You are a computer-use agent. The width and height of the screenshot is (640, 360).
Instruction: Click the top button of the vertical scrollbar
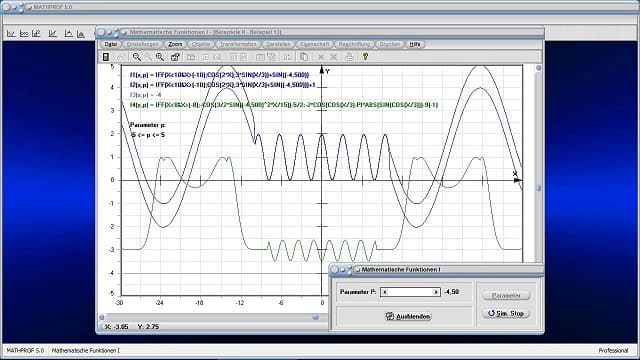[539, 68]
